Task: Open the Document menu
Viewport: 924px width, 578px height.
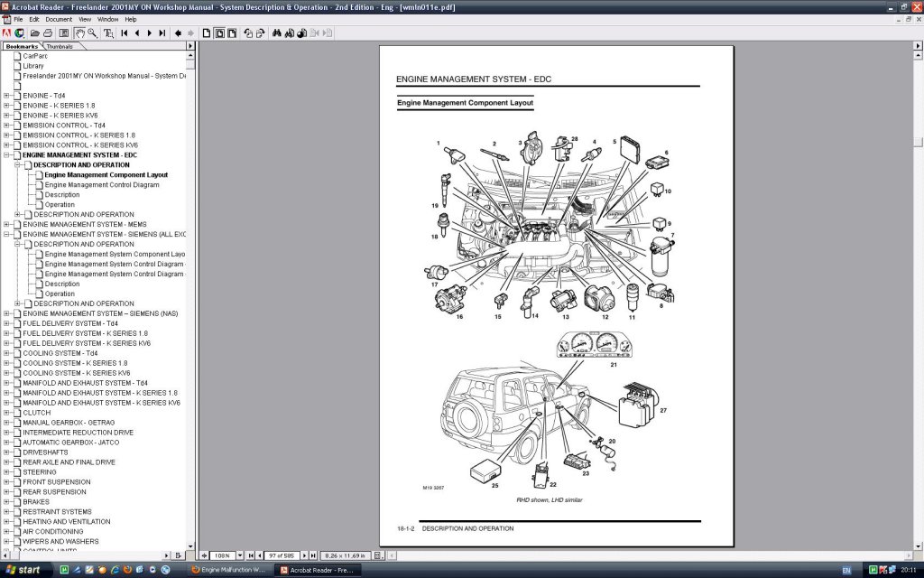Action: coord(59,19)
